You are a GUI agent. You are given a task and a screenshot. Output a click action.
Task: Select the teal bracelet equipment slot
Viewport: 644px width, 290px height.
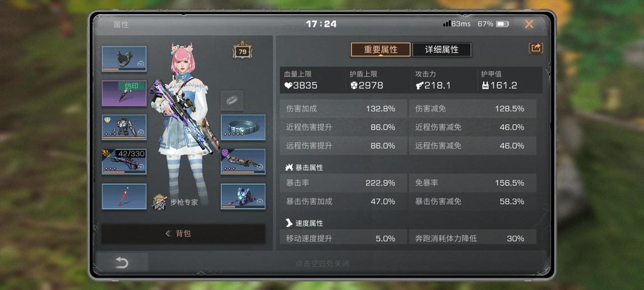[x=243, y=127]
